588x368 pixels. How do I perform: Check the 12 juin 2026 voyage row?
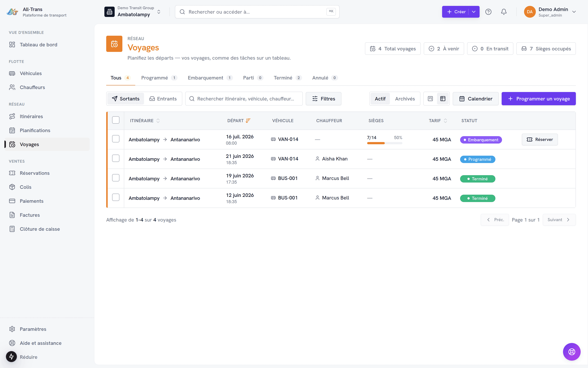coord(116,197)
